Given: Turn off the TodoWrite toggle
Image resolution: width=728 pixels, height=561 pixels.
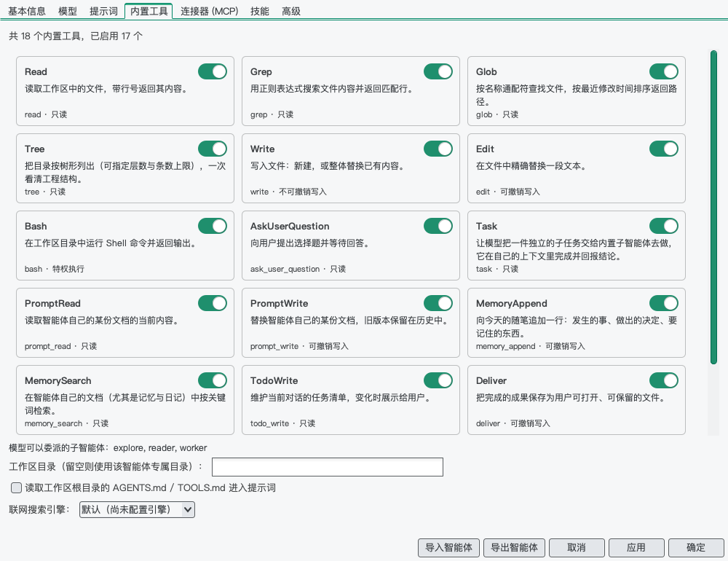Looking at the screenshot, I should [x=438, y=380].
